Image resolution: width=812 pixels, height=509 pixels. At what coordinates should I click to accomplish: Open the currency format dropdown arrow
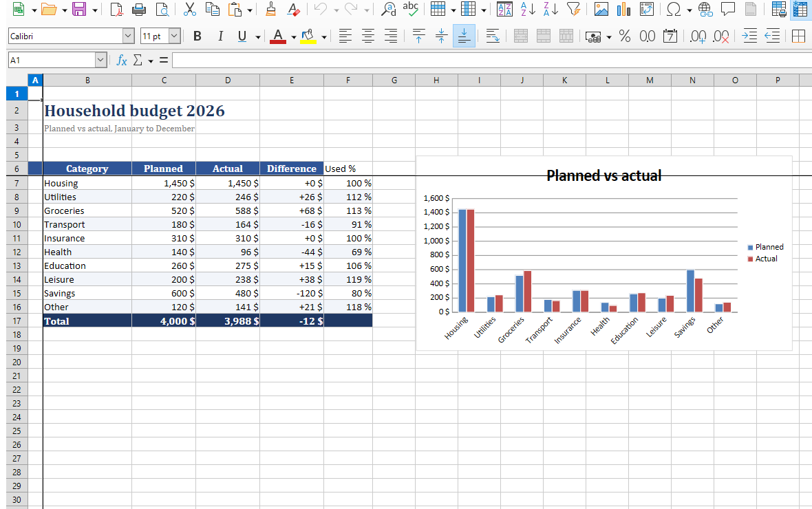coord(608,37)
